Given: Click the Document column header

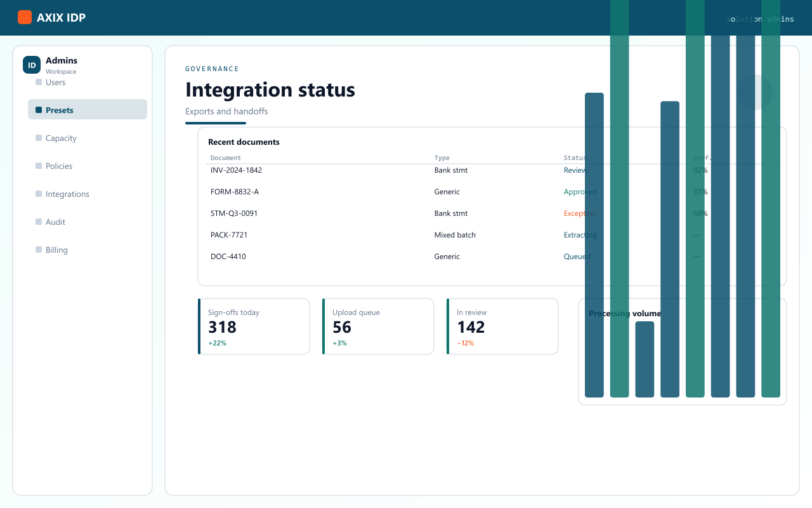Looking at the screenshot, I should (226, 157).
